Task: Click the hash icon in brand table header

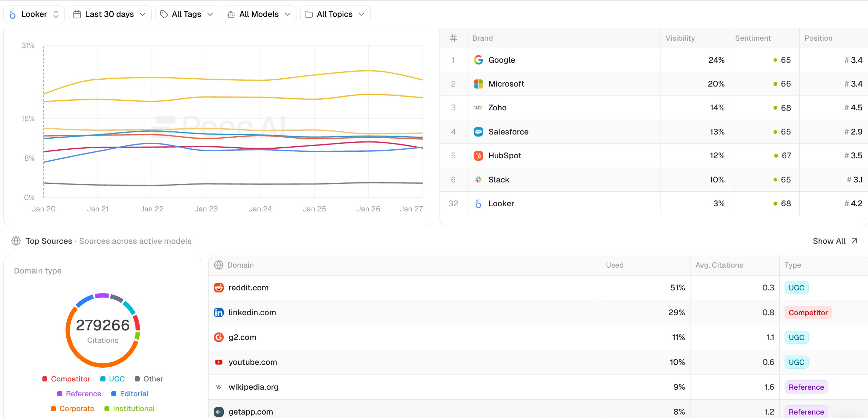Action: coord(453,38)
